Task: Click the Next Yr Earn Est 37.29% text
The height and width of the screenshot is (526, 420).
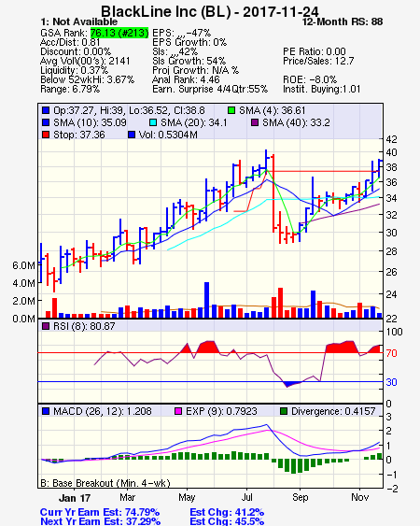Action: pos(100,521)
